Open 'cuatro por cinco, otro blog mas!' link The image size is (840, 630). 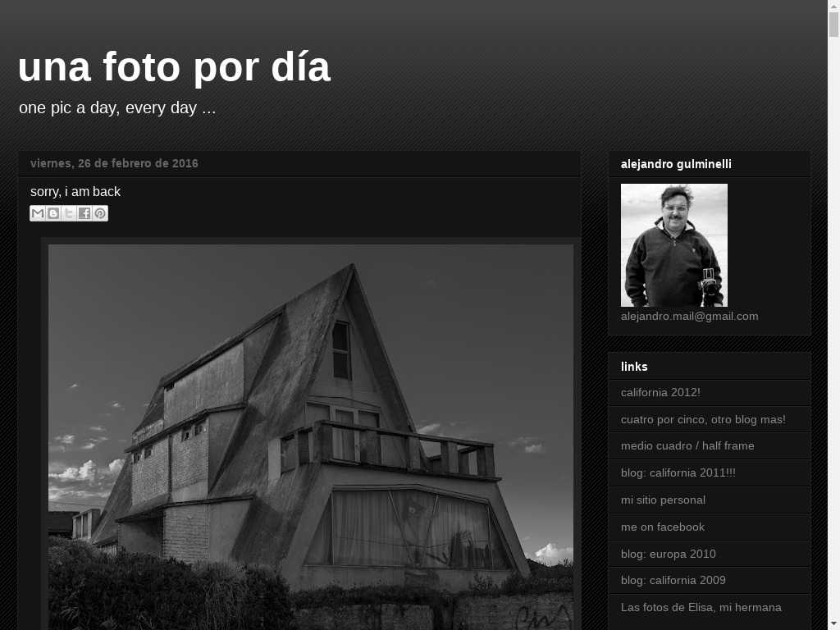pos(703,419)
